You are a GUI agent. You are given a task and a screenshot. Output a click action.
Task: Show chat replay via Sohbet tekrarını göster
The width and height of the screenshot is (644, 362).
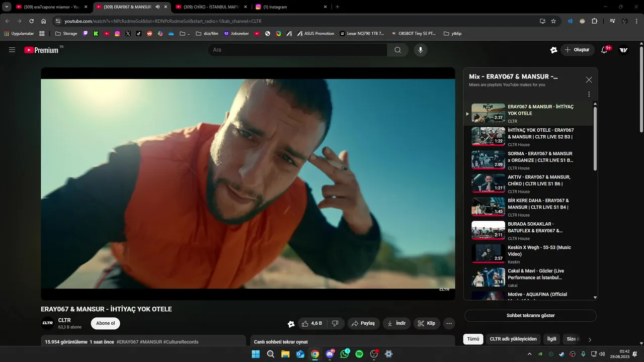[530, 316]
